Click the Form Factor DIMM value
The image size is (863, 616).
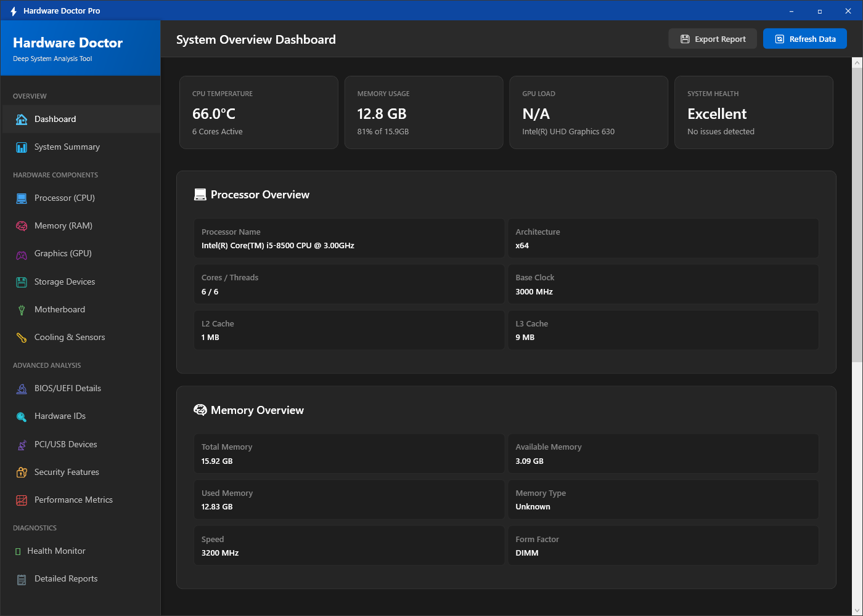coord(527,553)
